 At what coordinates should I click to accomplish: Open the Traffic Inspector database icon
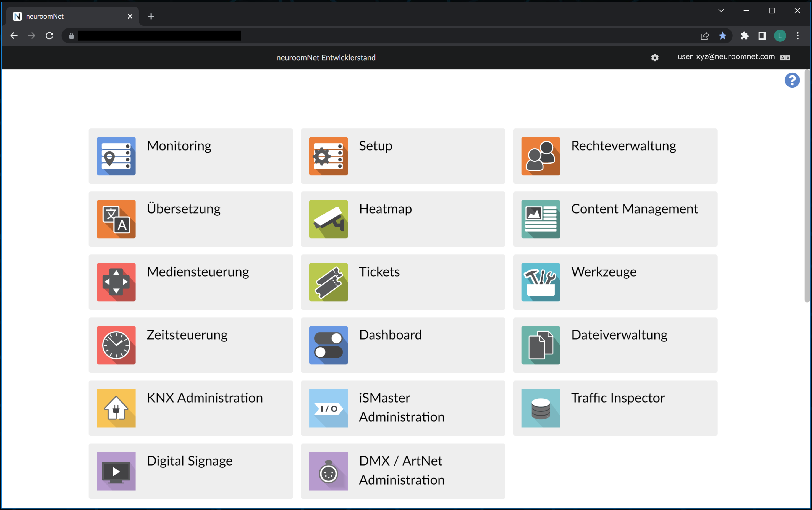tap(541, 408)
